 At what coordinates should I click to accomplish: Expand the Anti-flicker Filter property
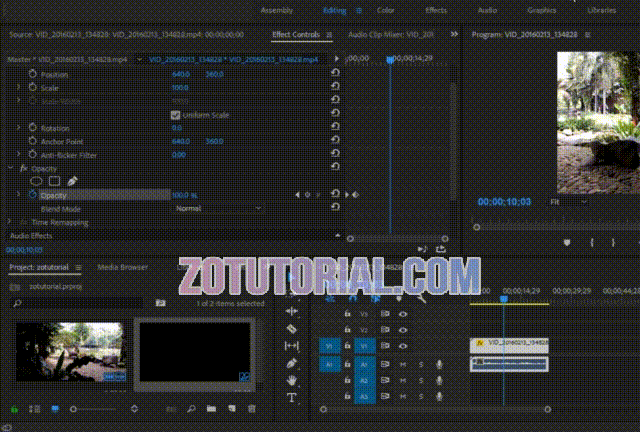[18, 154]
